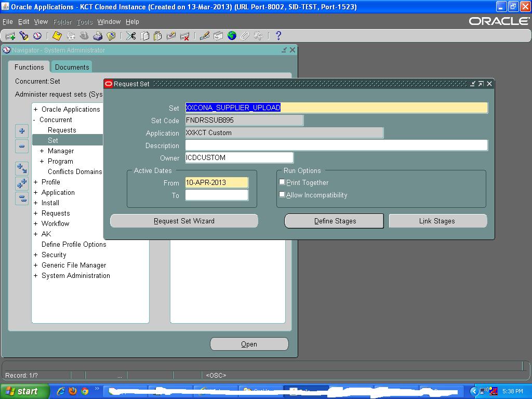532x399 pixels.
Task: Click the Windows start button
Action: point(24,391)
